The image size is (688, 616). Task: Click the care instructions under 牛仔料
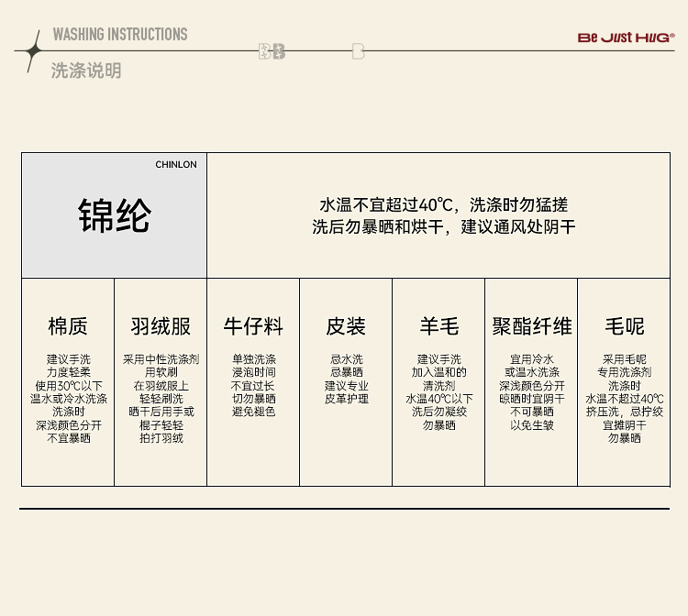(253, 386)
